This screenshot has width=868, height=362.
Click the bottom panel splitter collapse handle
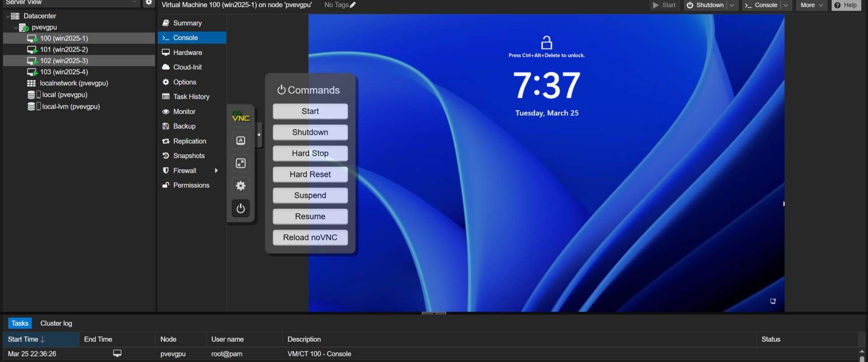[x=434, y=313]
